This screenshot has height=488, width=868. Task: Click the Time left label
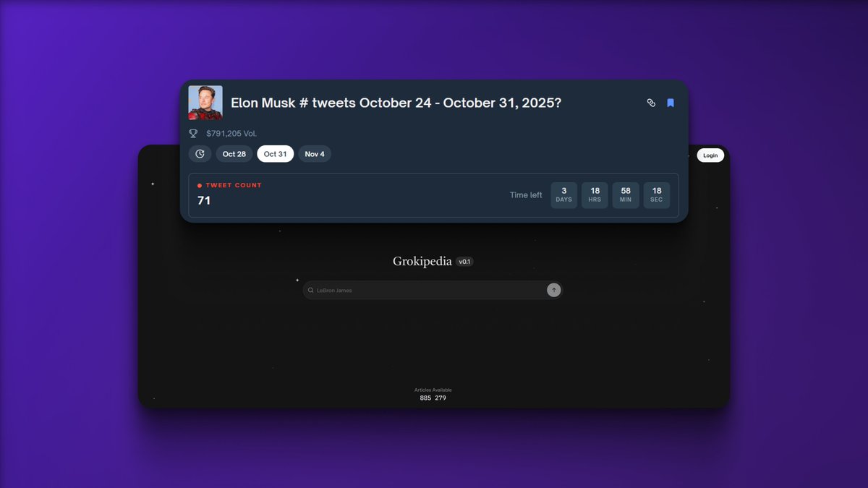[x=526, y=195]
